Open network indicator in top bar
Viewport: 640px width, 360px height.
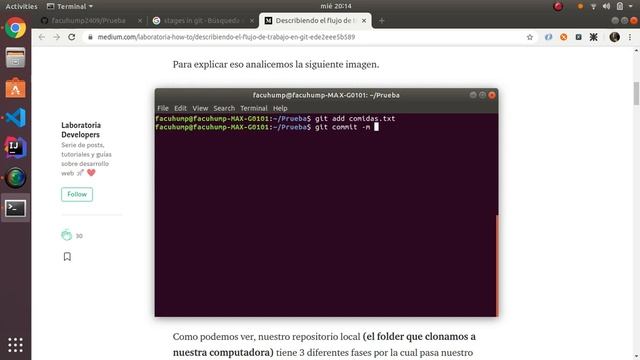coord(593,6)
